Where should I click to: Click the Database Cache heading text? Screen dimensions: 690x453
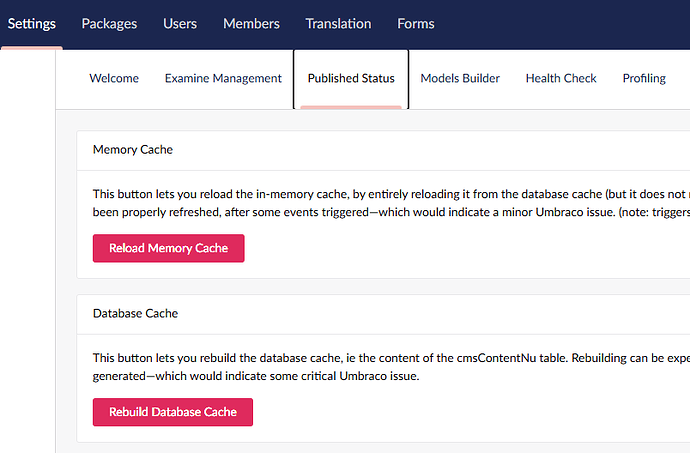coord(136,313)
